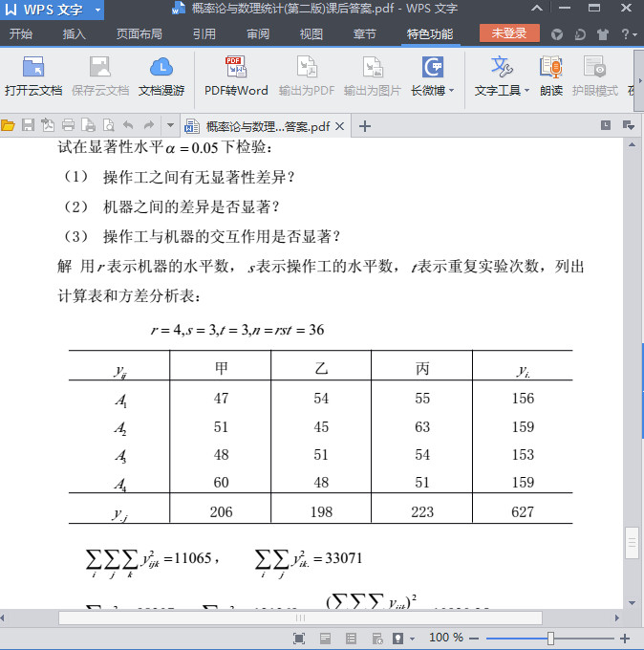Click the chat feedback icon in title bar
Viewport: 644px width, 650px height.
tap(580, 34)
